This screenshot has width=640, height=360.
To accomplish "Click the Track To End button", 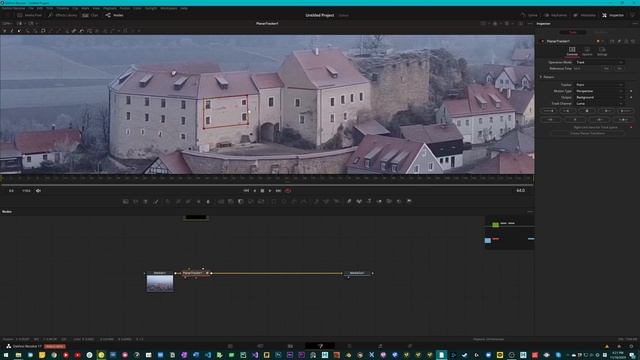I will [625, 111].
